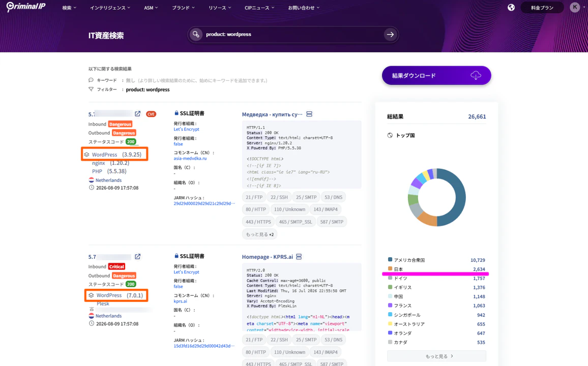The image size is (588, 366).
Task: Open the お問い合わせ dropdown menu
Action: point(304,8)
